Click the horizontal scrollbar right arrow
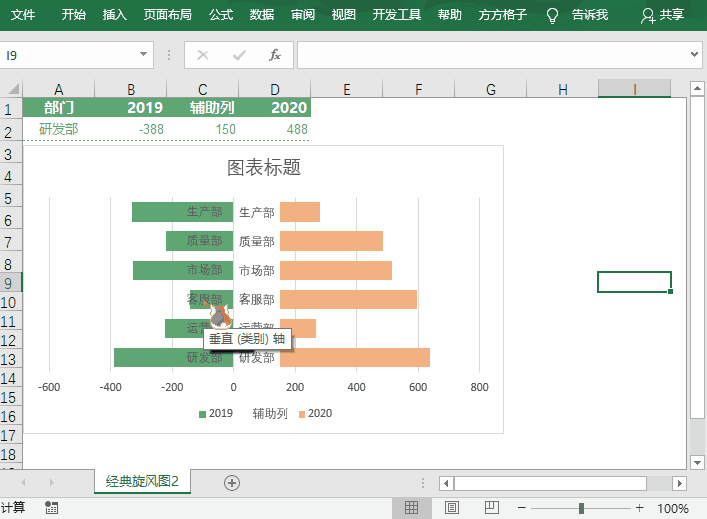The width and height of the screenshot is (707, 519). click(679, 483)
